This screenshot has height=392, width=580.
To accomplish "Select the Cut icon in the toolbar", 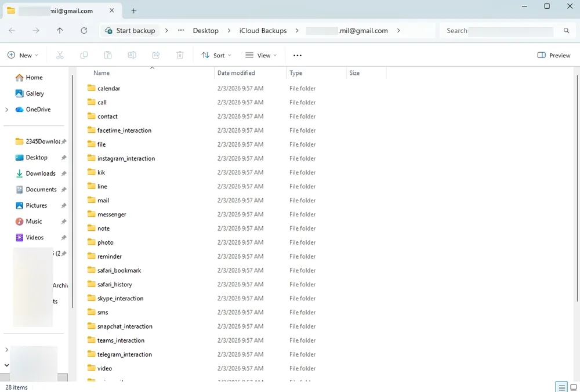I will [60, 55].
